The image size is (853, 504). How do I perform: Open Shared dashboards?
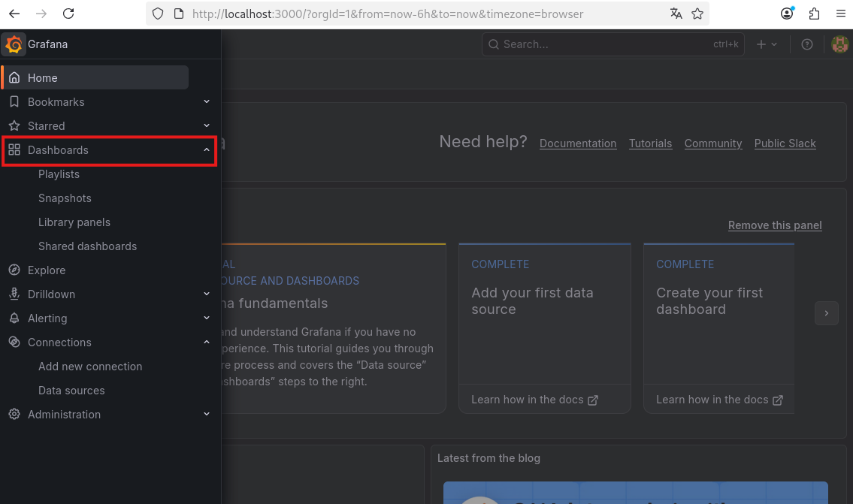88,246
